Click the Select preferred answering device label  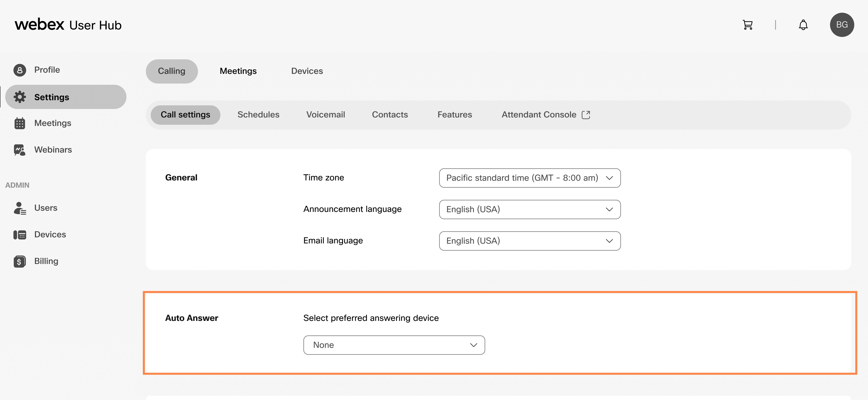[371, 318]
